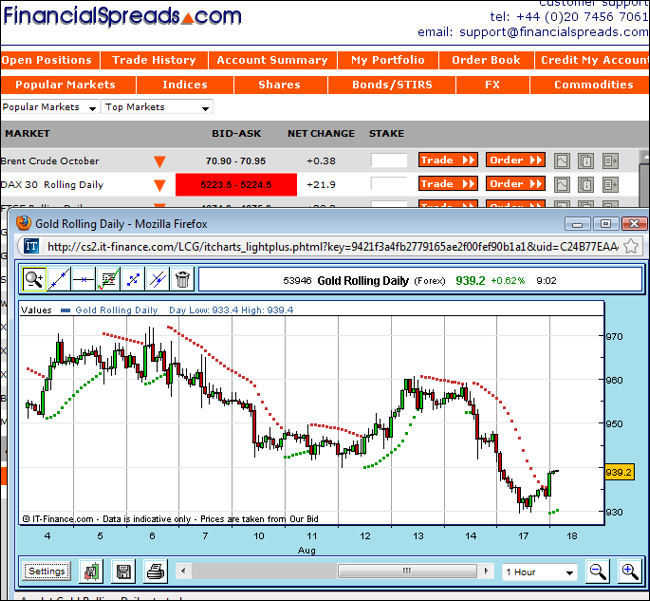650x601 pixels.
Task: Click the Gold Rolling Daily legend label
Action: (x=116, y=310)
